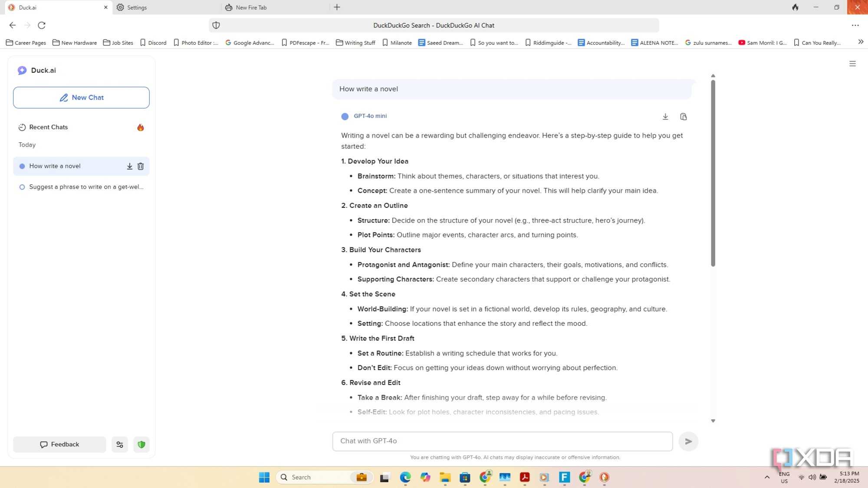Image resolution: width=868 pixels, height=488 pixels.
Task: Open Microsoft Edge from the taskbar
Action: pyautogui.click(x=405, y=477)
